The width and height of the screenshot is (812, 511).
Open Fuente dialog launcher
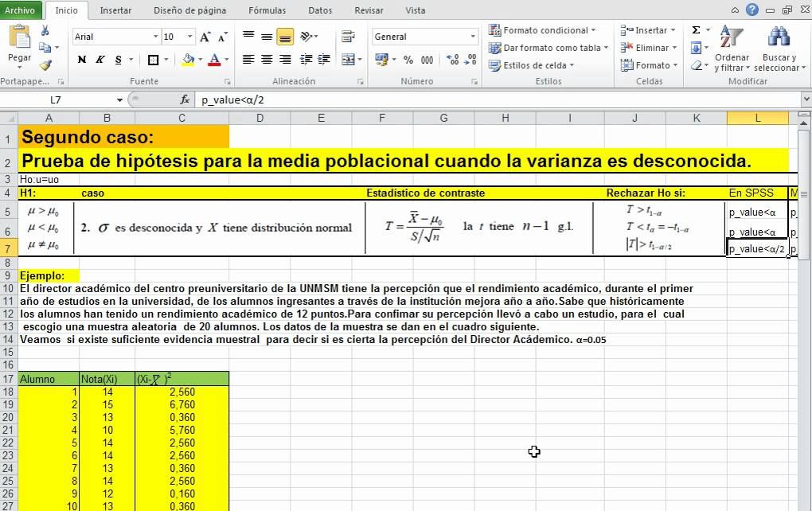click(227, 82)
